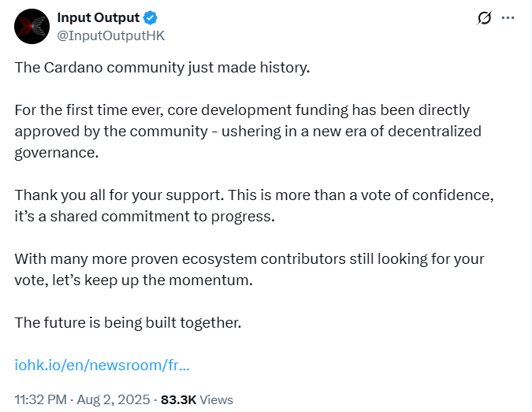
Task: Open the @InputOutputHK handle link
Action: point(111,35)
